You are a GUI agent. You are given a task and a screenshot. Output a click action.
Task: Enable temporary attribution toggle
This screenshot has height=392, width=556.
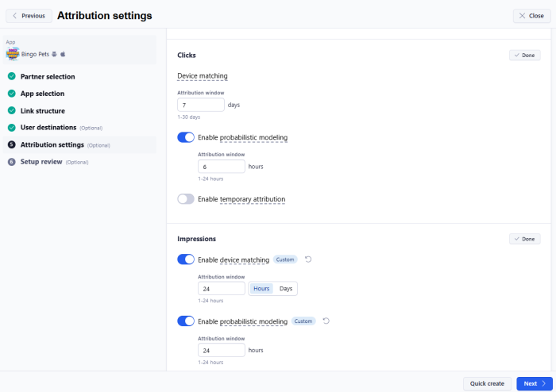(x=186, y=199)
